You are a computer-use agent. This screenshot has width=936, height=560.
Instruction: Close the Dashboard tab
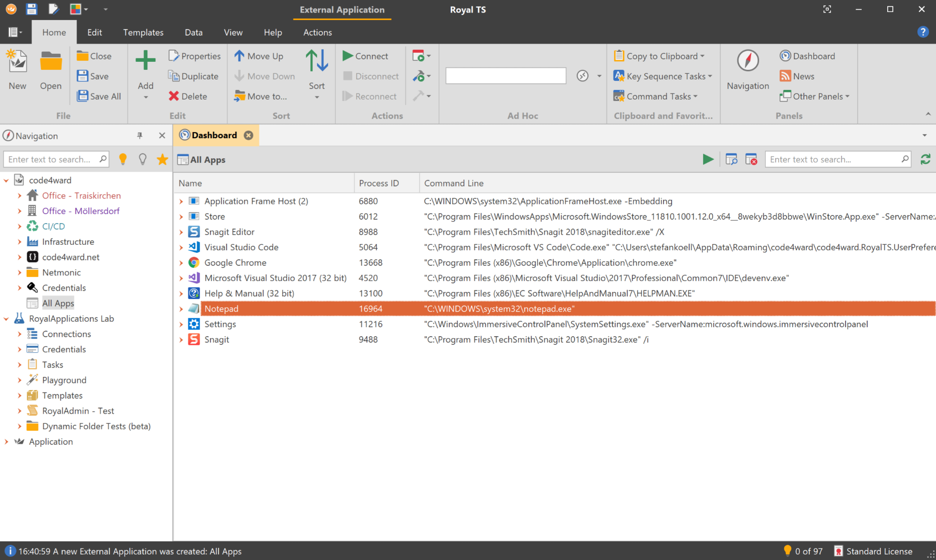[x=248, y=135]
